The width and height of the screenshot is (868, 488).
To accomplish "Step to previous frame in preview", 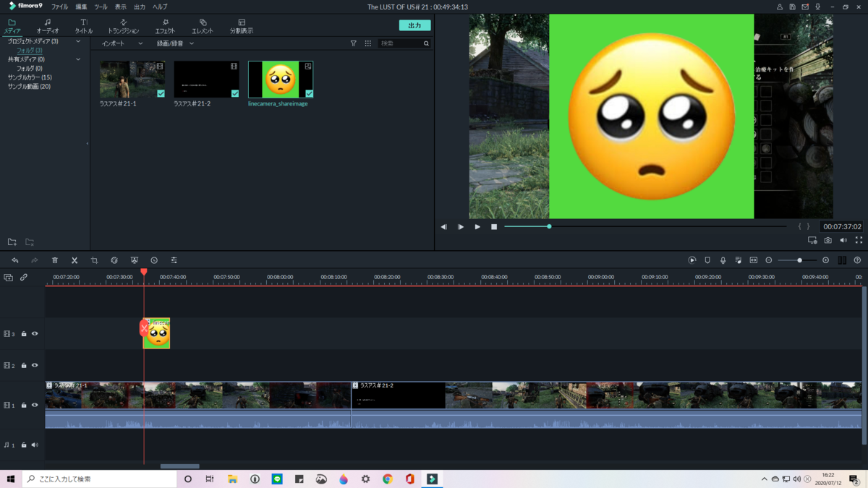I will (x=444, y=227).
